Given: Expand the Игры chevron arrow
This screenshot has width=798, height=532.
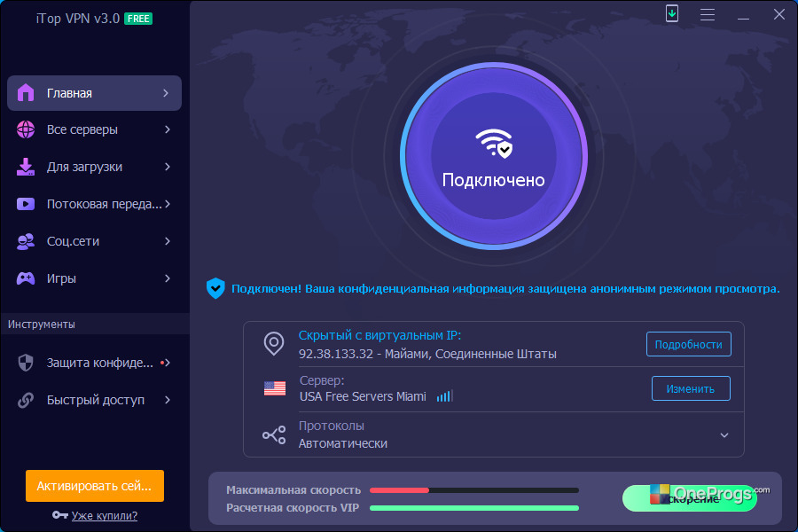Looking at the screenshot, I should (x=168, y=278).
